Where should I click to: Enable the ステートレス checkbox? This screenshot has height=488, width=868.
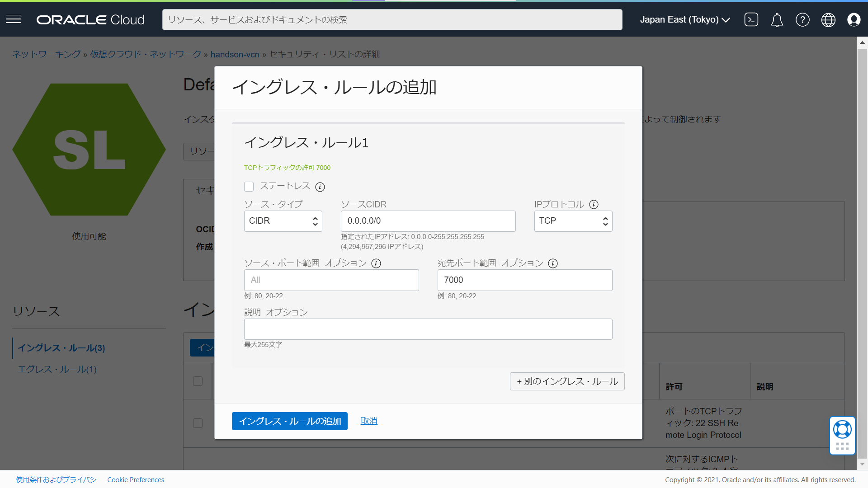pos(249,187)
